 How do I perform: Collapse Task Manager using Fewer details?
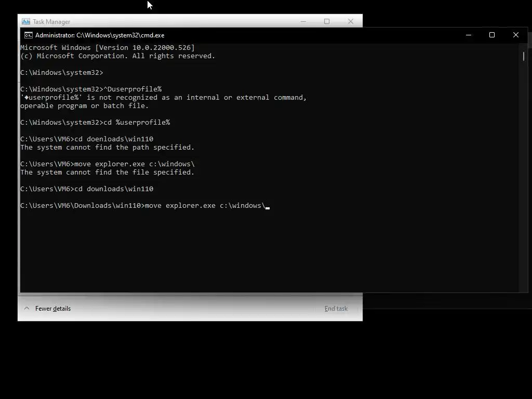pos(47,309)
